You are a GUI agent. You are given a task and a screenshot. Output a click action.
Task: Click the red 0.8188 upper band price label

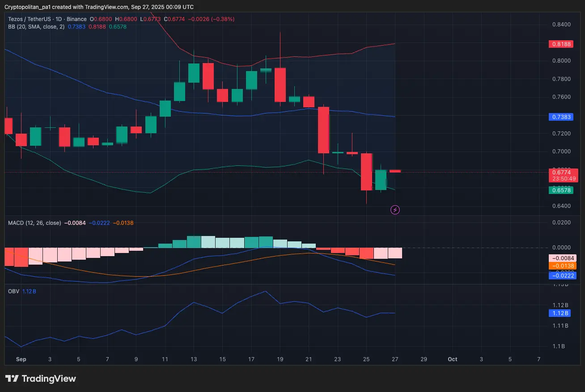coord(561,44)
